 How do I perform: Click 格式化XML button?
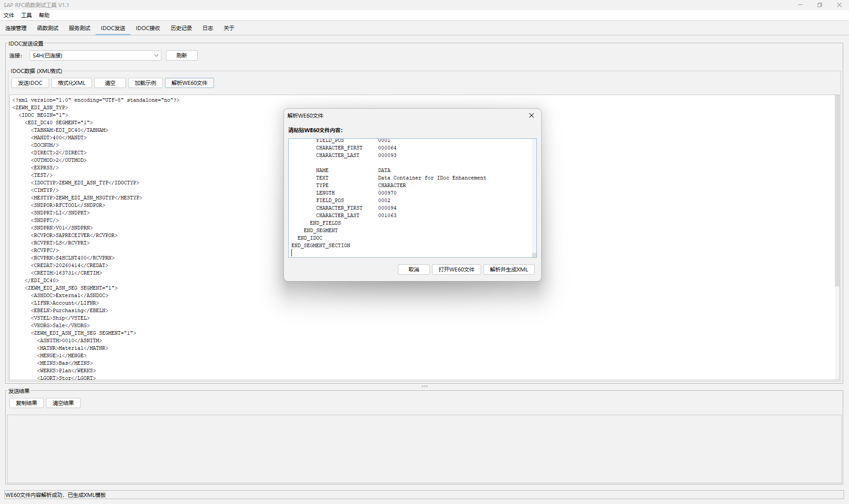point(71,83)
